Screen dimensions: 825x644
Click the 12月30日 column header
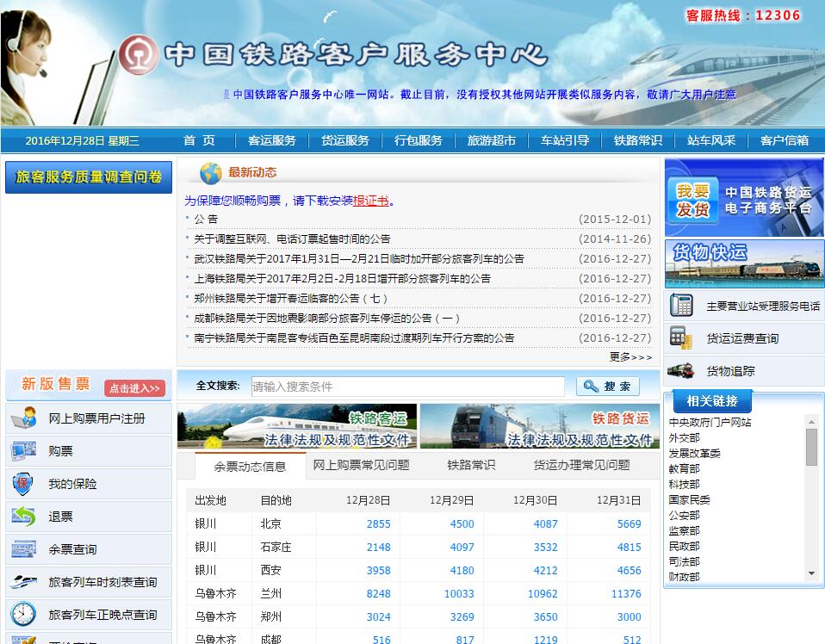(535, 500)
